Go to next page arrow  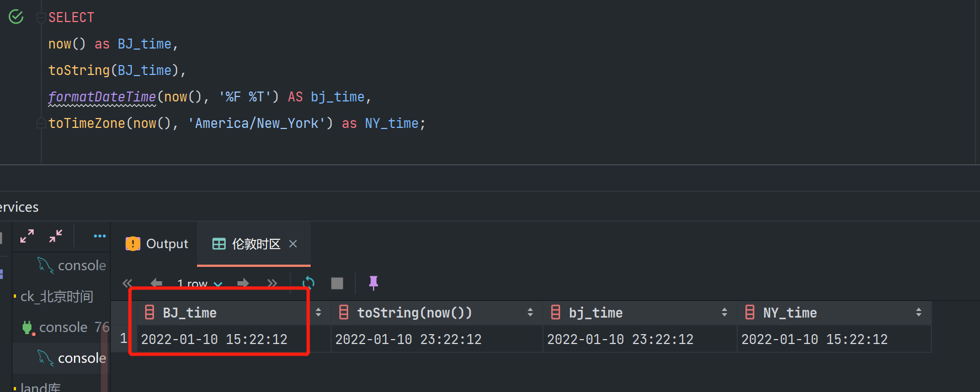[243, 283]
